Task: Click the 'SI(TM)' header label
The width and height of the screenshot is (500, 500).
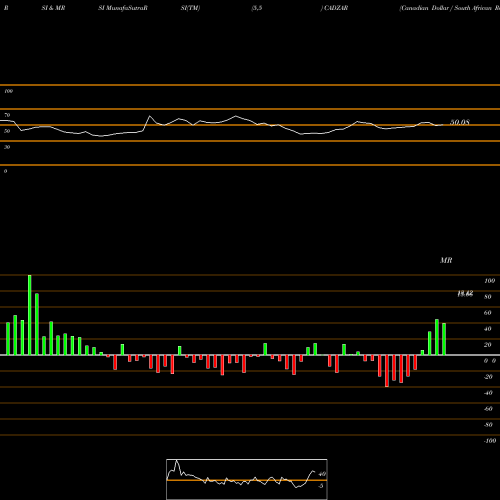Action: click(190, 8)
